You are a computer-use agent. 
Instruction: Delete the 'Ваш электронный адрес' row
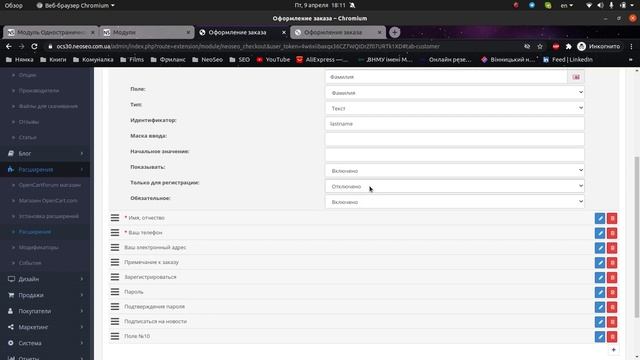pos(612,248)
